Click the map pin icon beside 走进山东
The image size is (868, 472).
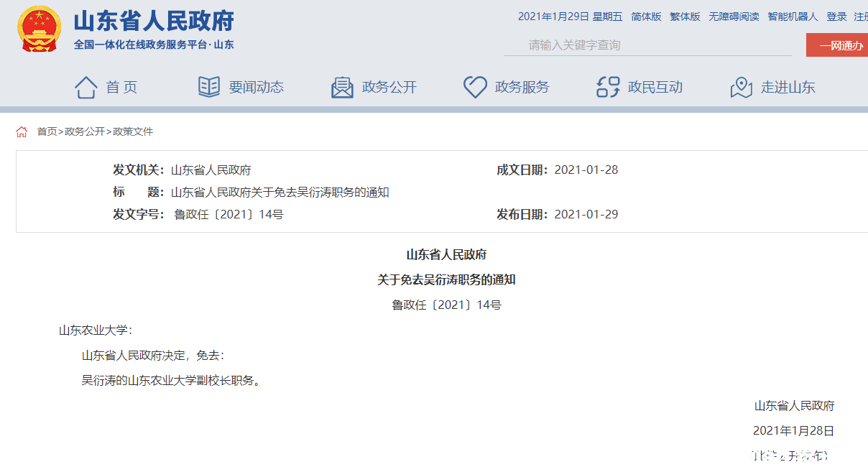[742, 88]
